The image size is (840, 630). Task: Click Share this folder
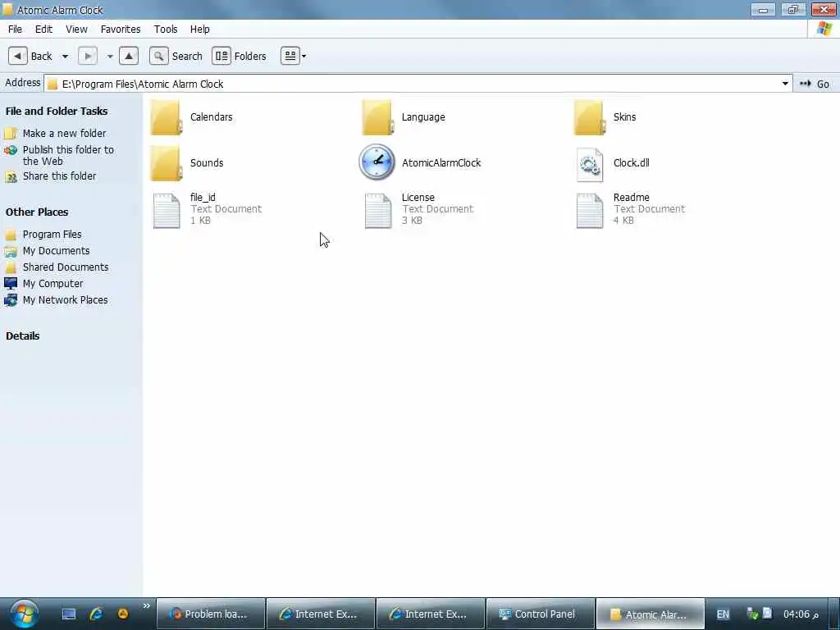coord(59,176)
